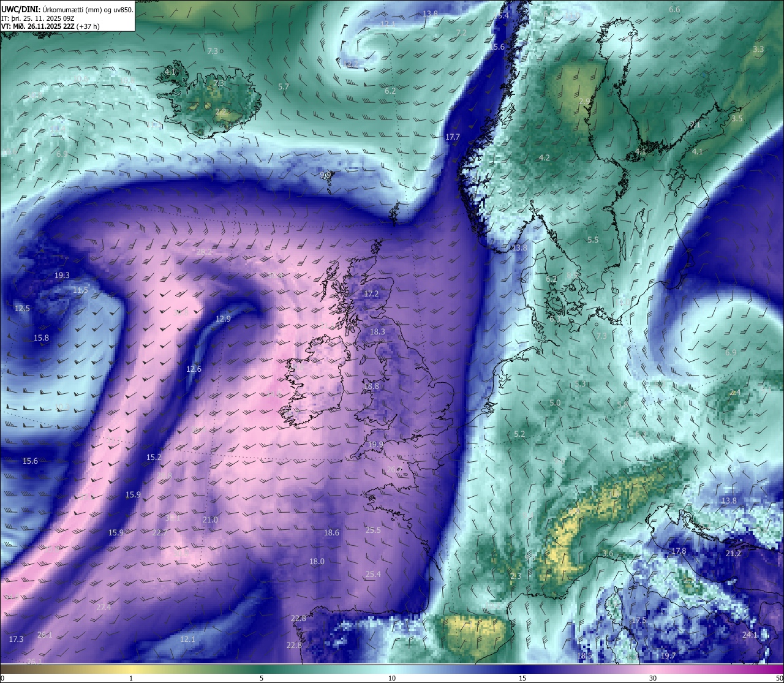Click the 5.2 value label

tap(519, 434)
